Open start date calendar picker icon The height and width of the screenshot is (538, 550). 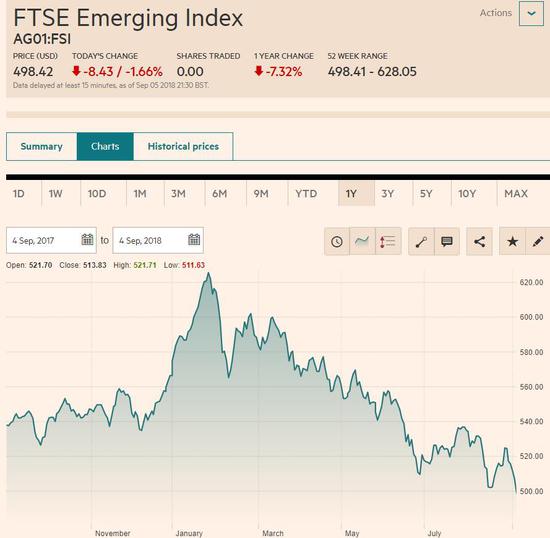pyautogui.click(x=87, y=240)
